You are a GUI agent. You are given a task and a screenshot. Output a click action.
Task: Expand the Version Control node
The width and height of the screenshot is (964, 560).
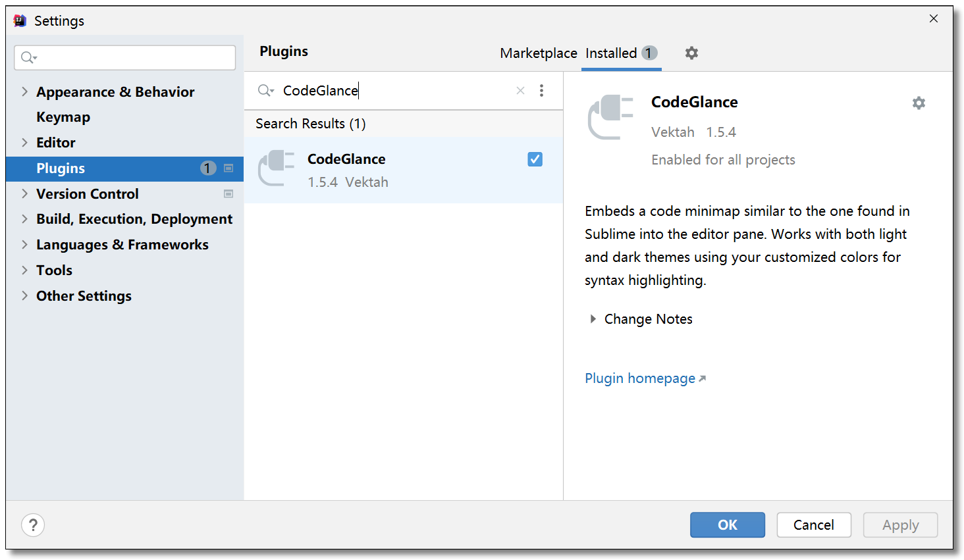point(24,193)
